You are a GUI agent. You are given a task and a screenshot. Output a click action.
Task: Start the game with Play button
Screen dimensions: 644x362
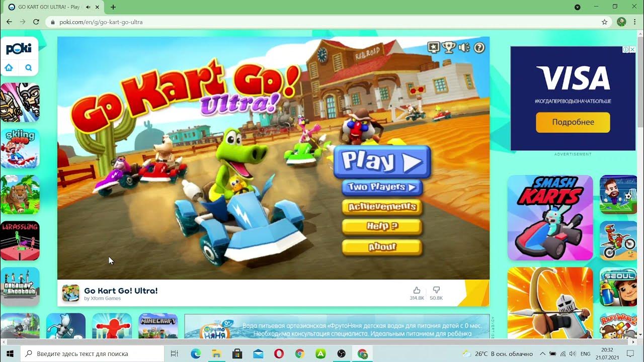click(x=382, y=162)
